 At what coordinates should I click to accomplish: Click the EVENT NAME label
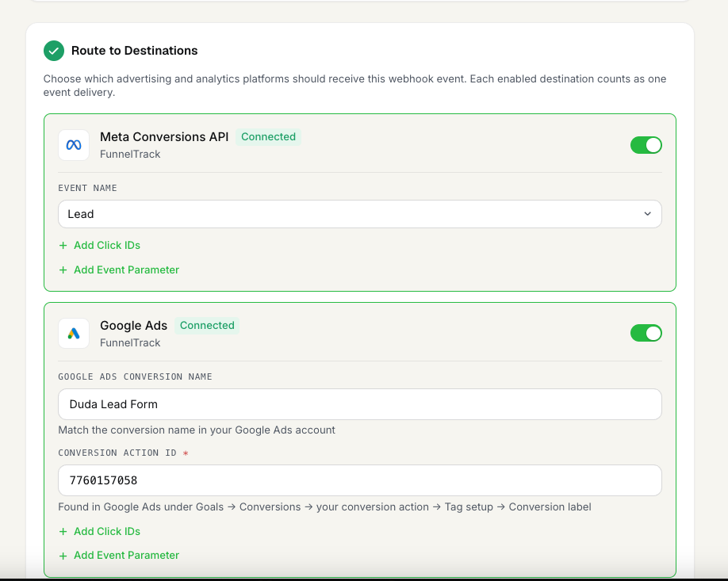pyautogui.click(x=87, y=188)
